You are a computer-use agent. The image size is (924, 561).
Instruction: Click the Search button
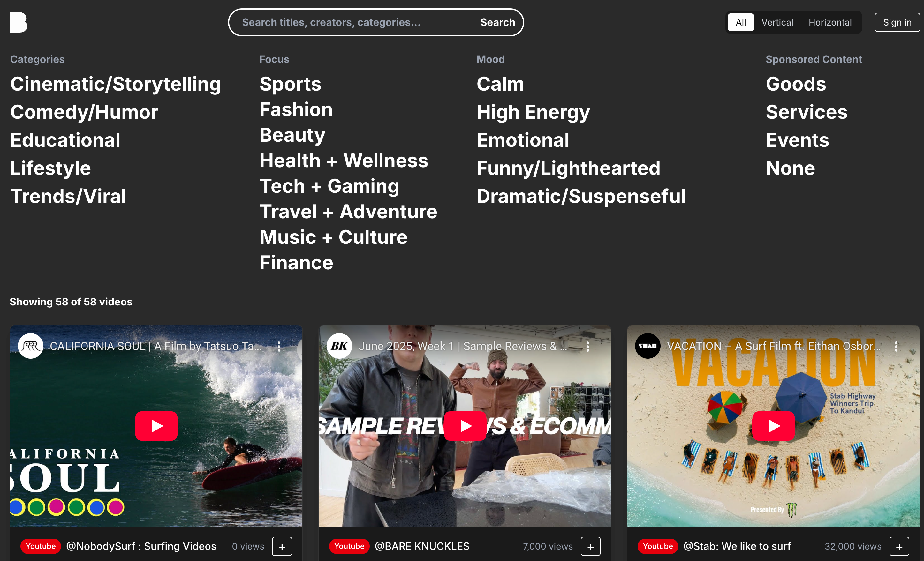click(x=498, y=22)
